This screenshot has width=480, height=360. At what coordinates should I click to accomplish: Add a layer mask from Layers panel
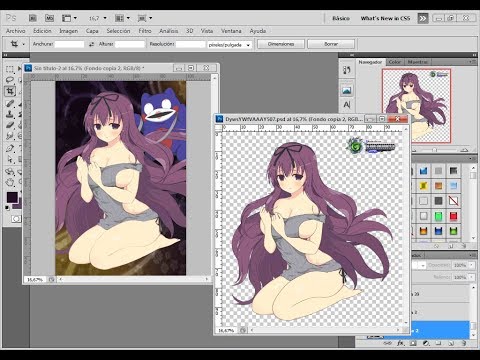(413, 343)
